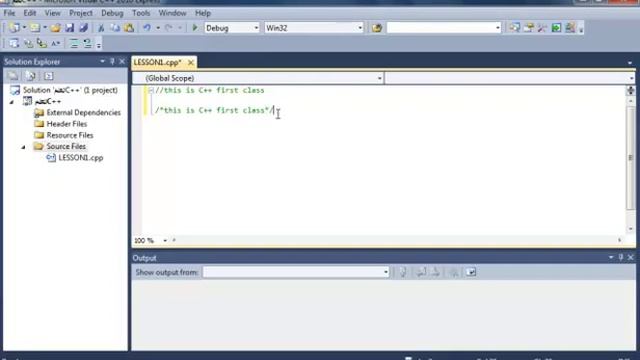Open the Find combo box dropdown
640x360 pixels.
click(x=498, y=28)
